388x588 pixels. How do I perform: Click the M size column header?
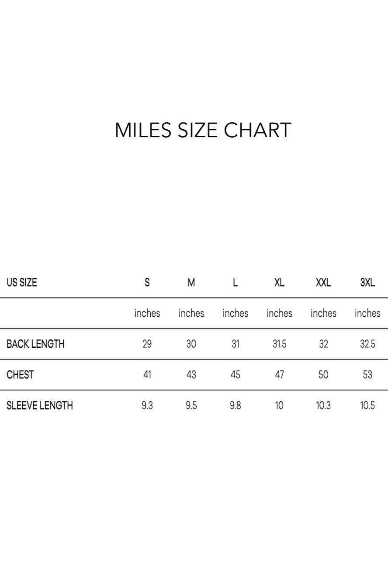(191, 282)
